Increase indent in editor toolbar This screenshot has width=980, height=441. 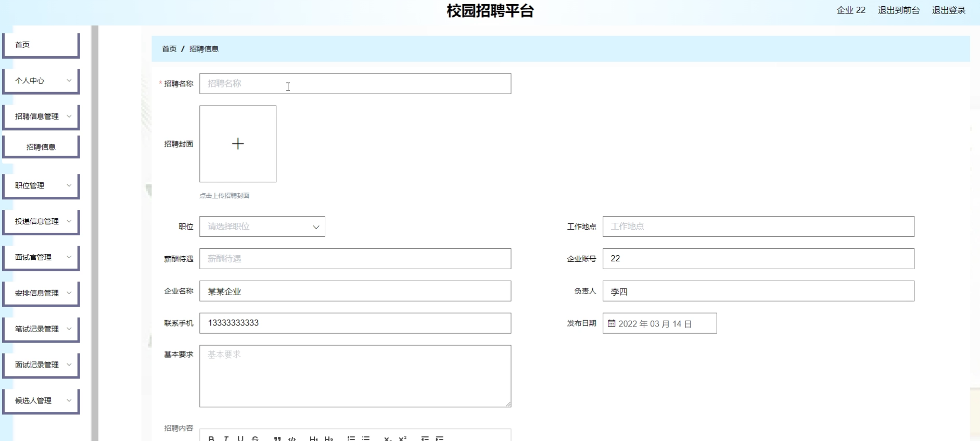click(x=440, y=438)
